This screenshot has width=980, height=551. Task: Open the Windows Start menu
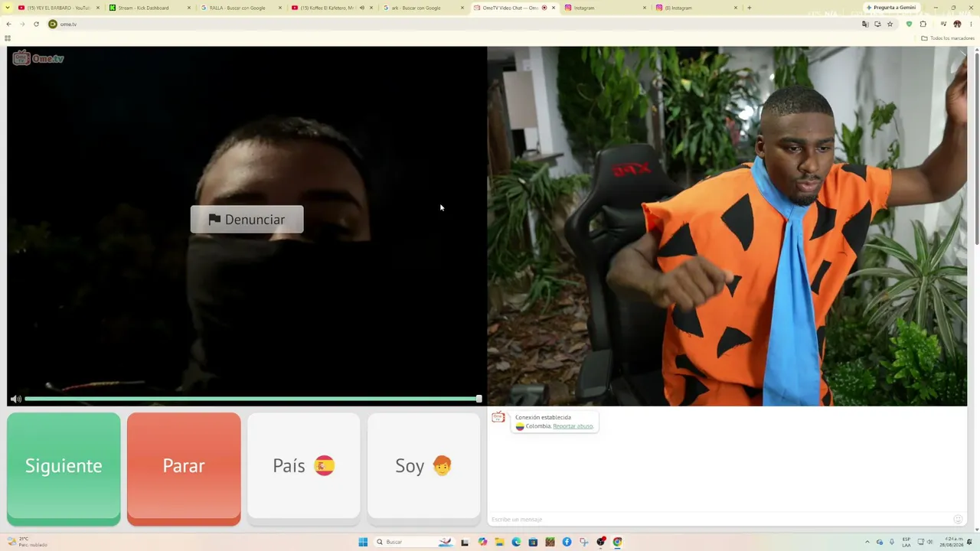click(363, 542)
